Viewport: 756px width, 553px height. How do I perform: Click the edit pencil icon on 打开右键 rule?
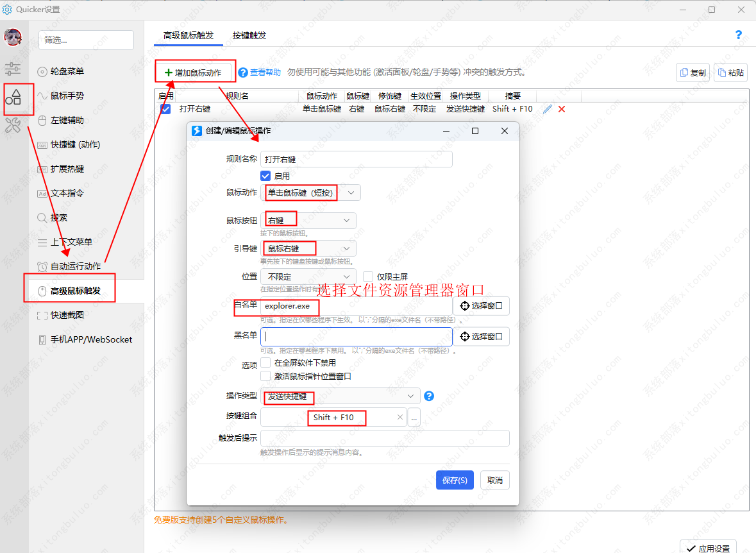point(548,109)
